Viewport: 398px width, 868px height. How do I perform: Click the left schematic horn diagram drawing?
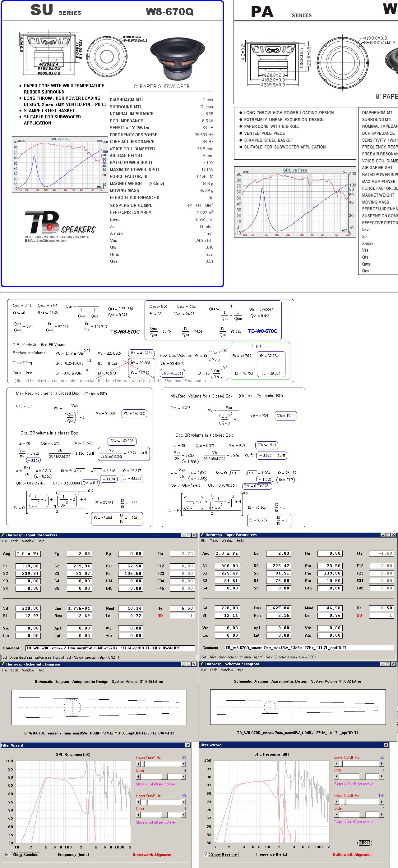click(x=99, y=707)
